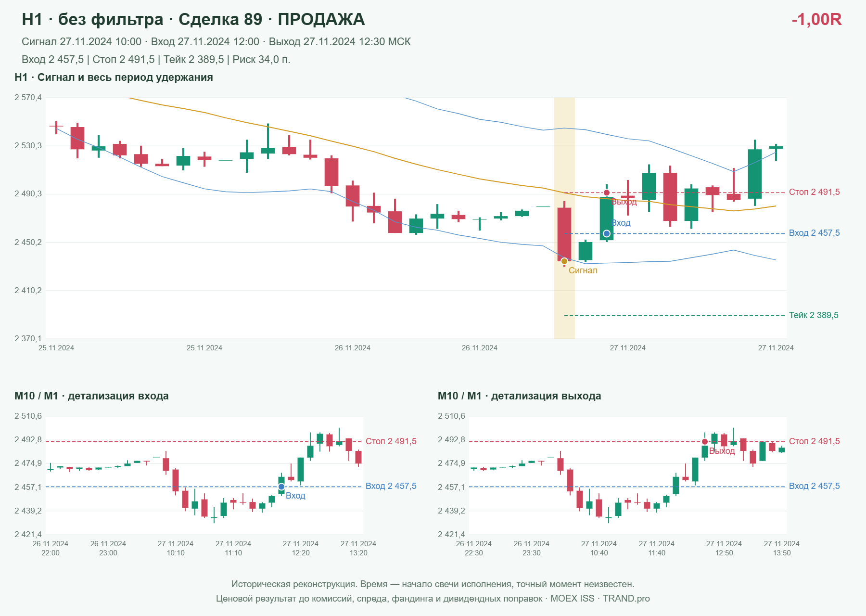
Task: Click heading M10 / M1 · детализация входа
Action: click(x=91, y=396)
